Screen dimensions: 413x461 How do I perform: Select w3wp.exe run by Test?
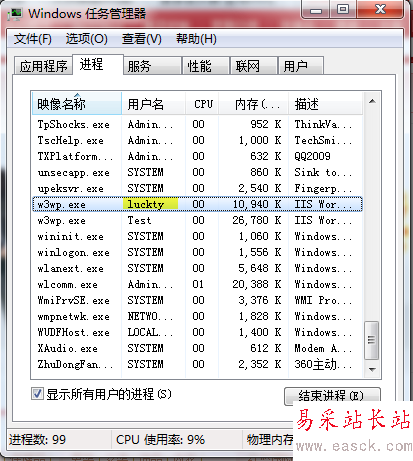(x=197, y=220)
